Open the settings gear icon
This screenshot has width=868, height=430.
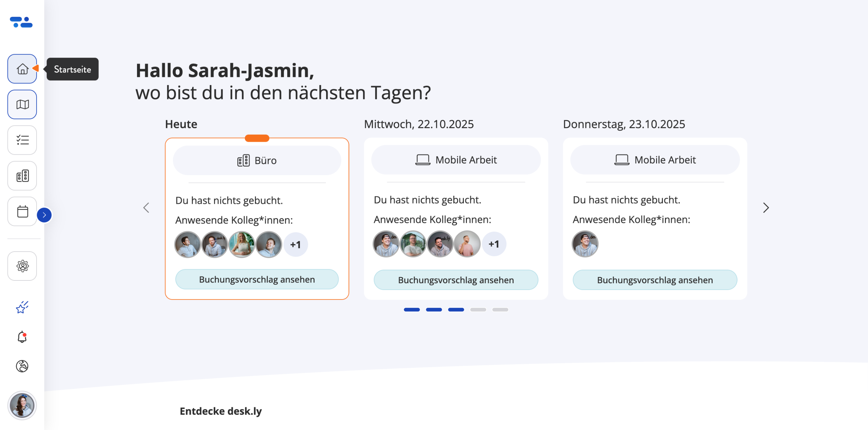click(x=22, y=266)
